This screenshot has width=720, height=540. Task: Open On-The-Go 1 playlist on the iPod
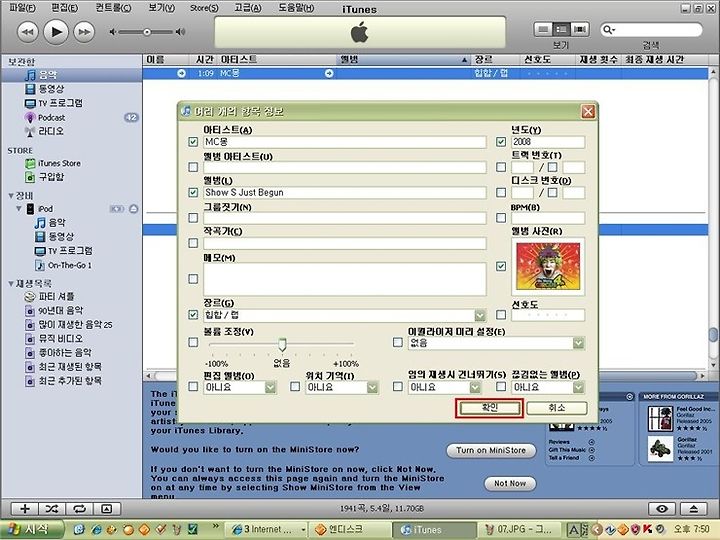point(63,265)
